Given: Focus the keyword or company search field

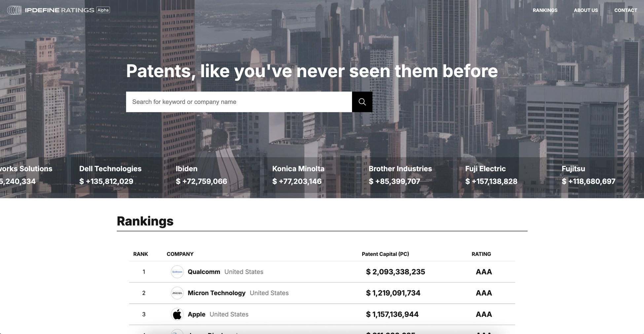Looking at the screenshot, I should point(239,102).
